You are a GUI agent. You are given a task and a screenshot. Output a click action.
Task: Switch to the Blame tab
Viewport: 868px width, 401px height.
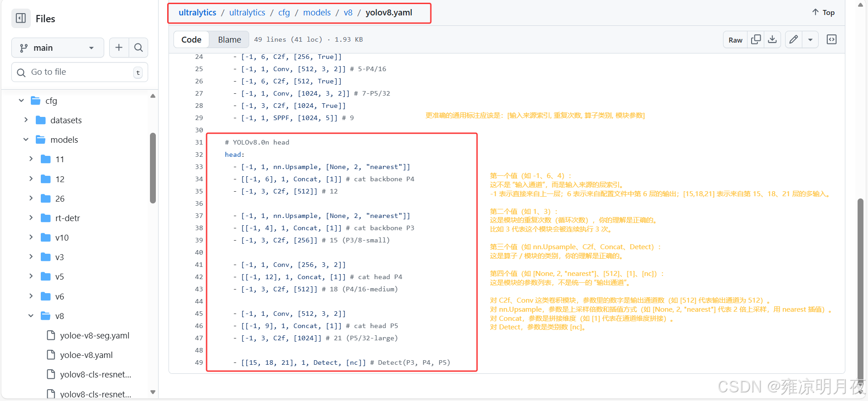tap(229, 39)
